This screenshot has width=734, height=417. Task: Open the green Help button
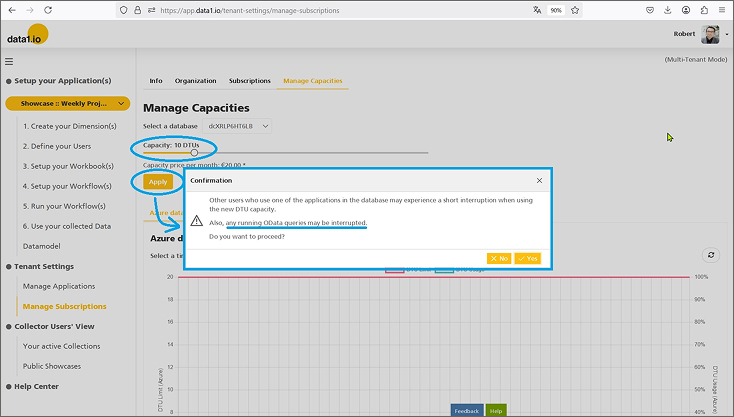[x=496, y=410]
